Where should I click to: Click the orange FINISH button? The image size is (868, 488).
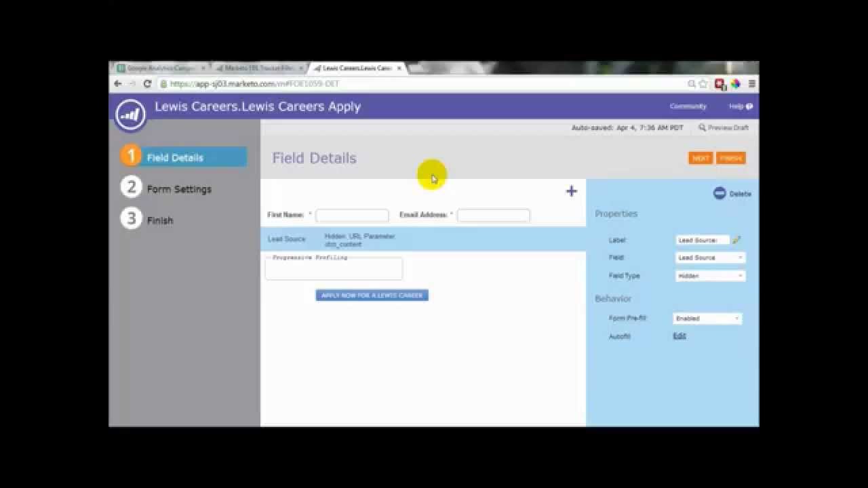point(730,158)
